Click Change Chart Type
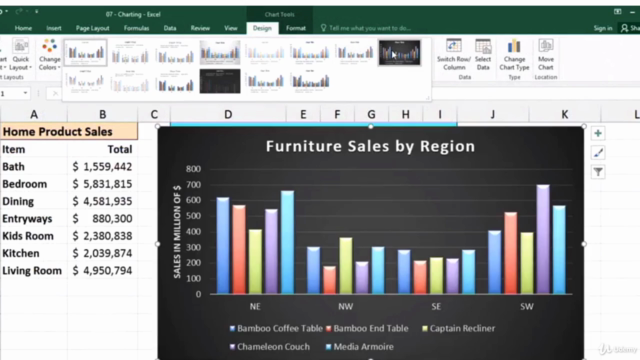640x360 pixels. [514, 55]
